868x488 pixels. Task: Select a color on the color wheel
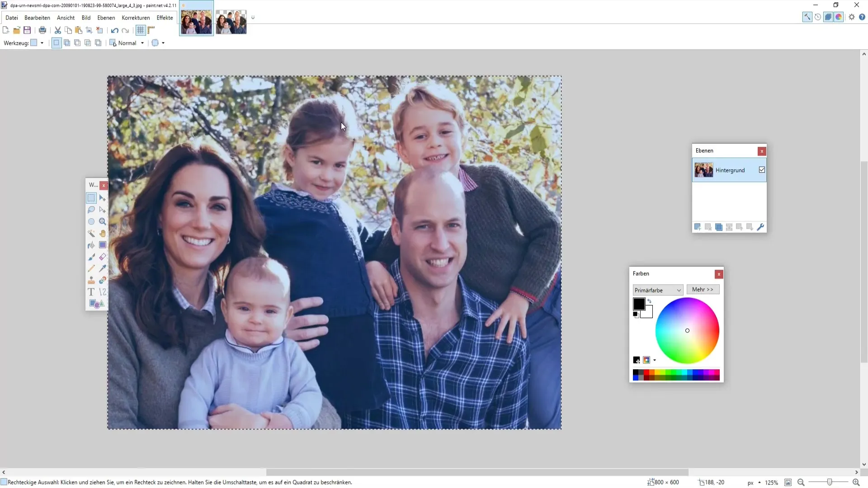(687, 331)
